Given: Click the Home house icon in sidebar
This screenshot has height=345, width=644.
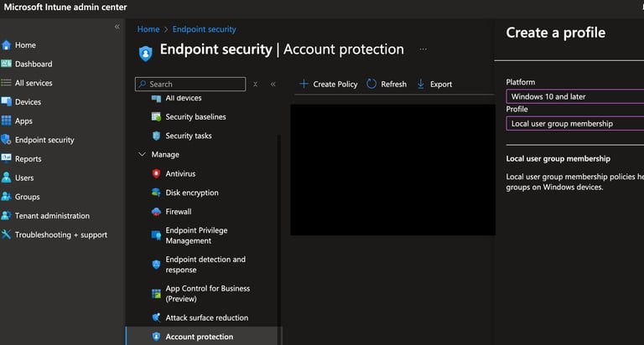Looking at the screenshot, I should pyautogui.click(x=6, y=45).
